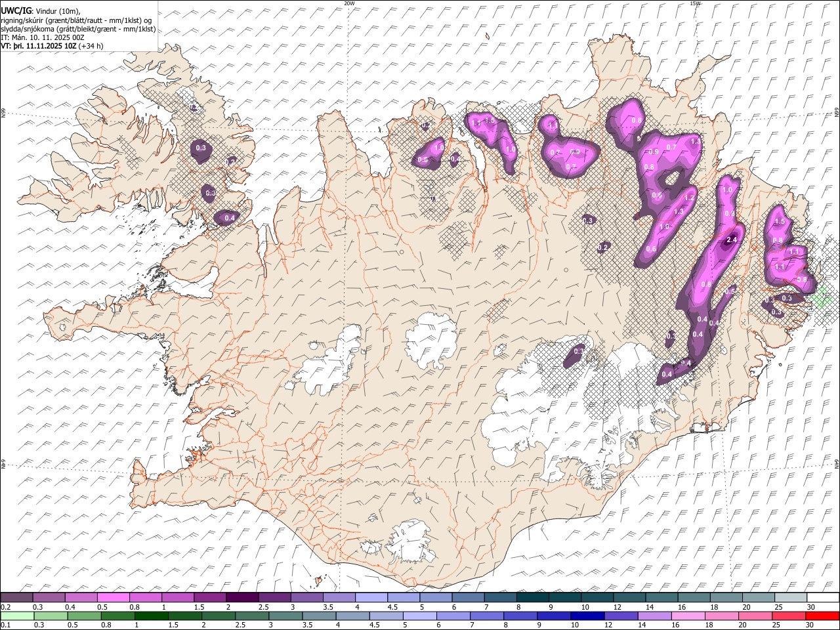Click the "0.1" label under bottom legend row

point(5,625)
